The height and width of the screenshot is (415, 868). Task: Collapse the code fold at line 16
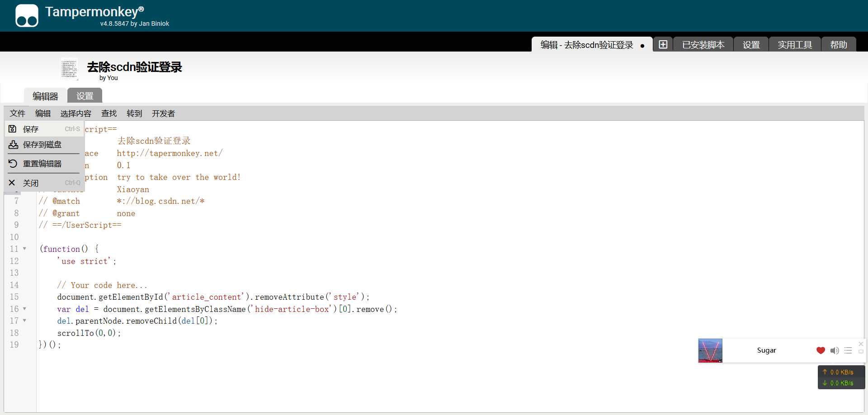[x=24, y=309]
